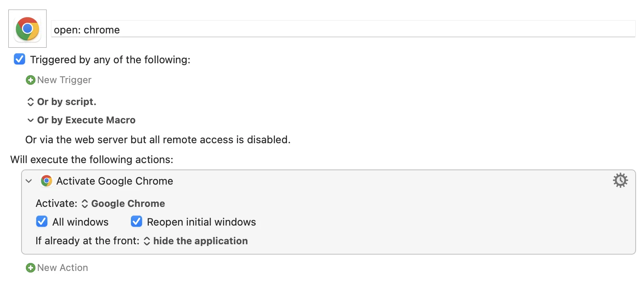This screenshot has width=644, height=292.
Task: Click the up-down arrows before "Google Chrome" in Activate row
Action: coord(85,204)
